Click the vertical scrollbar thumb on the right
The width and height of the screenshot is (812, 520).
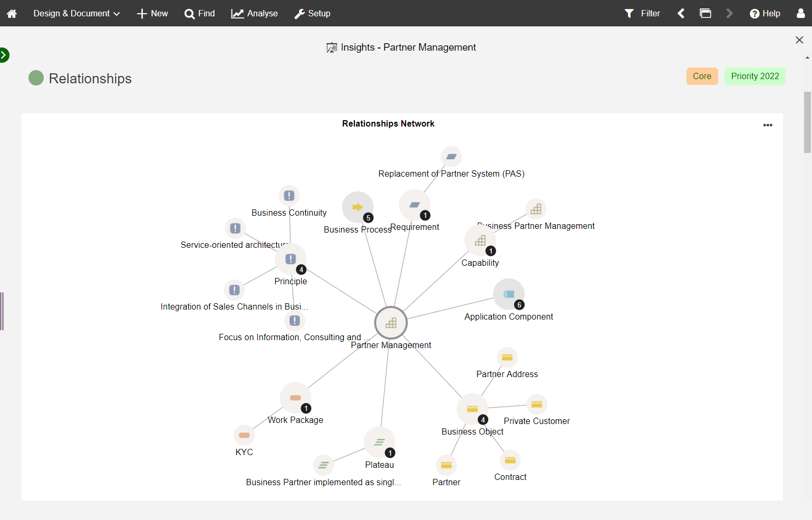click(807, 121)
